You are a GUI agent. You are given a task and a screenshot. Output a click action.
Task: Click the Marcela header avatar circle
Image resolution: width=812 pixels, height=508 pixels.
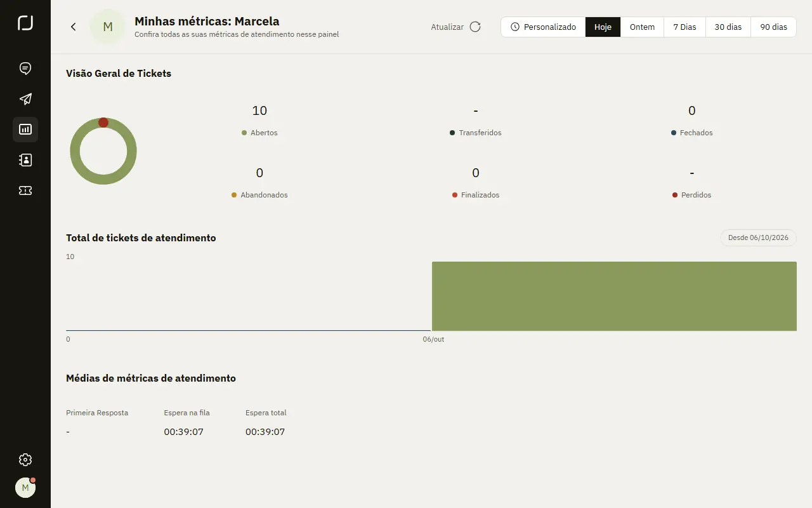(x=108, y=27)
